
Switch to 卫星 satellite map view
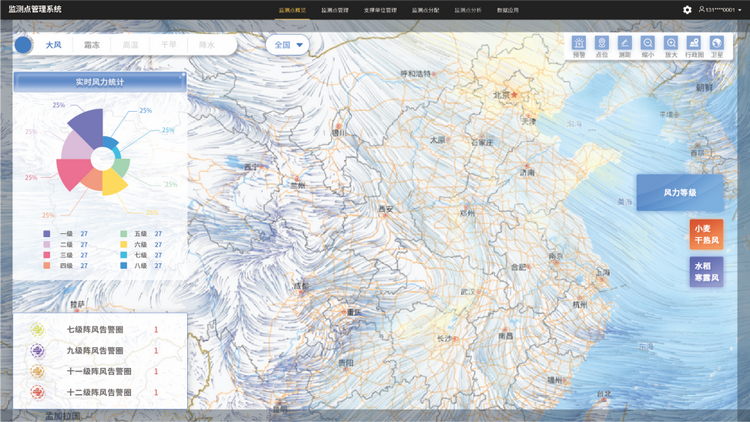pyautogui.click(x=717, y=45)
